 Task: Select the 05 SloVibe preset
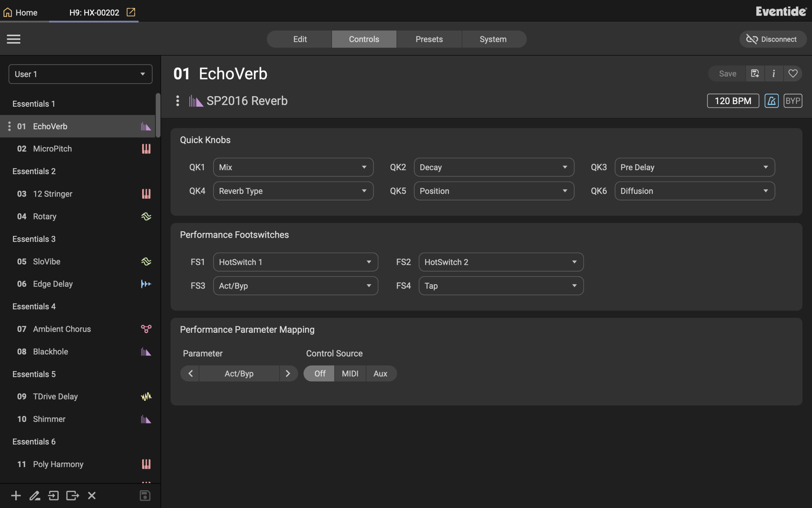(77, 261)
